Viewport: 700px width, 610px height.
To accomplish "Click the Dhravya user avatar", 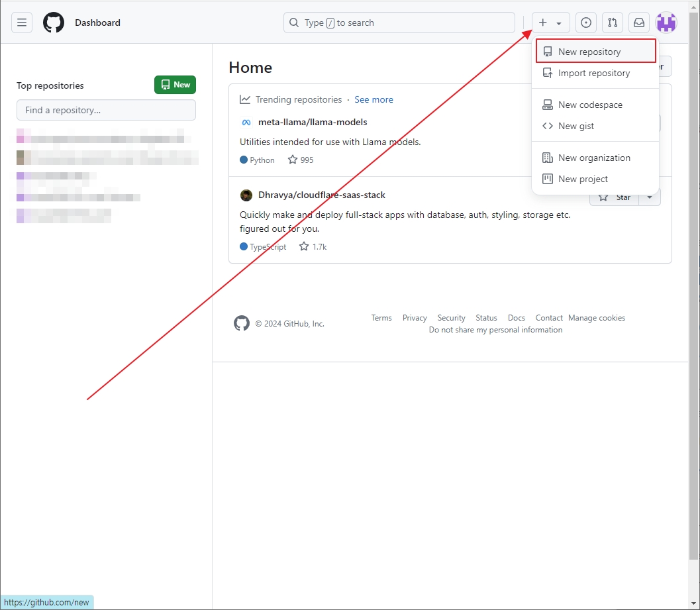I will 246,195.
